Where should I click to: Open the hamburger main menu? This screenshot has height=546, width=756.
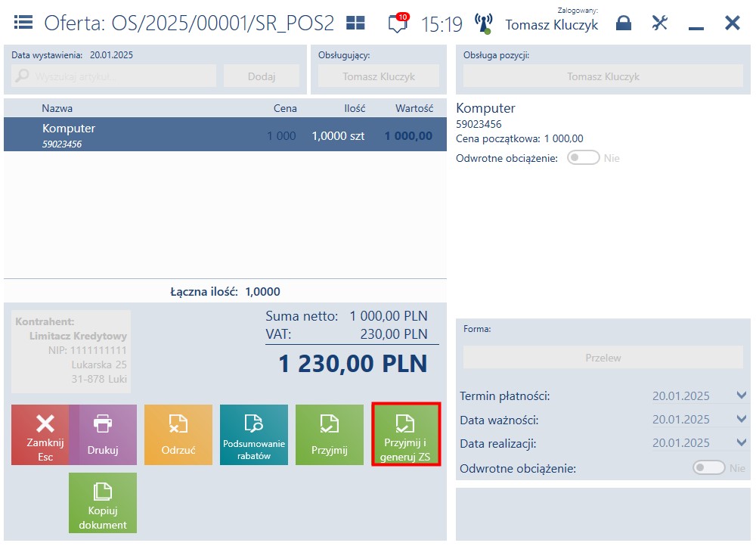point(23,22)
